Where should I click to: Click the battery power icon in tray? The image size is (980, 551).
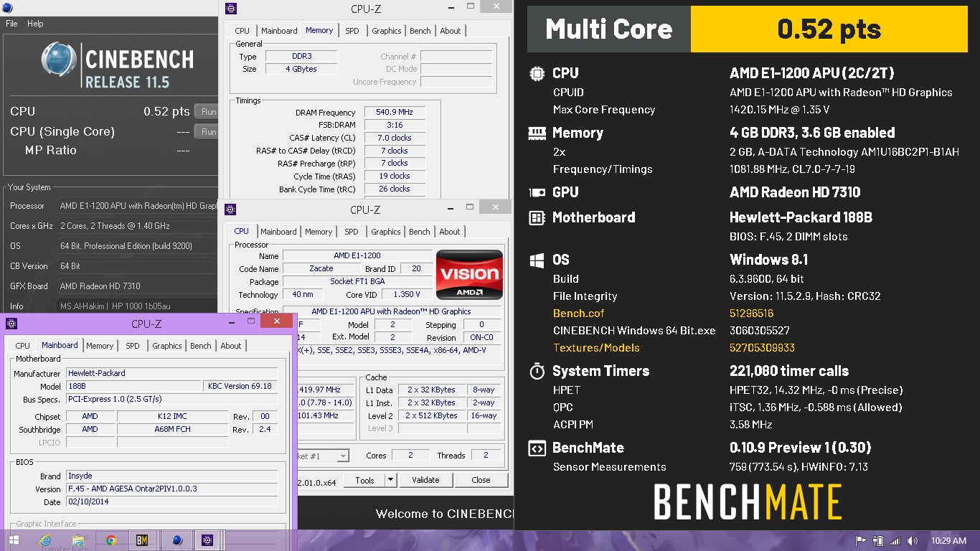click(x=877, y=541)
